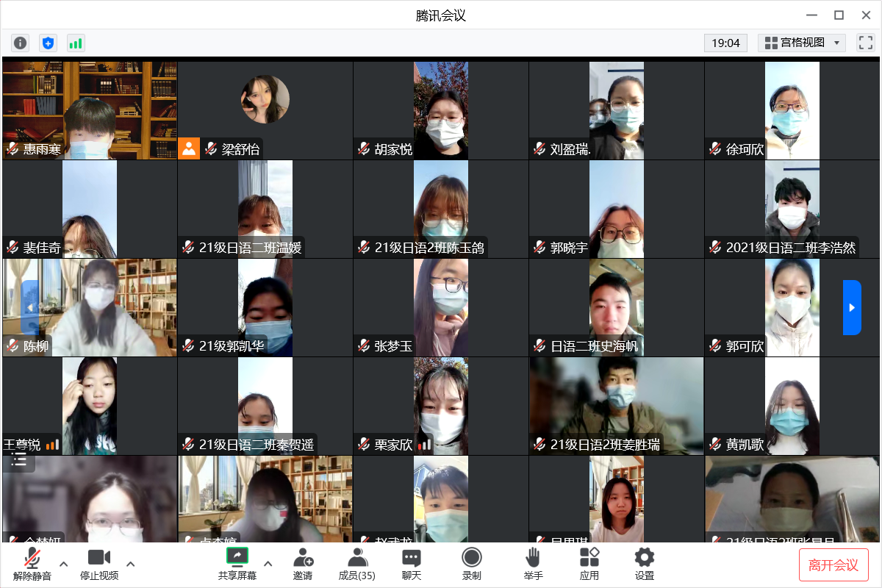The height and width of the screenshot is (588, 882).
Task: Start Recording (录制) the meeting
Action: point(471,564)
